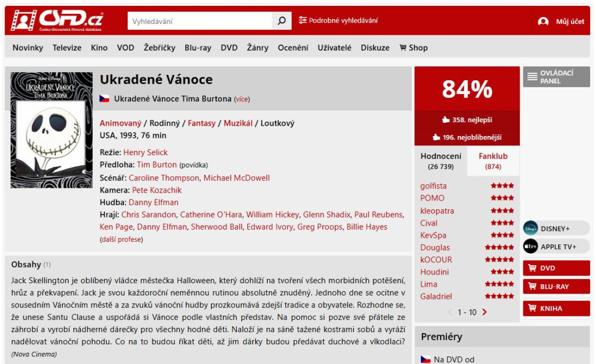Screen dimensions: 596x364
Task: Open the Apple TV+ streaming link
Action: [556, 247]
